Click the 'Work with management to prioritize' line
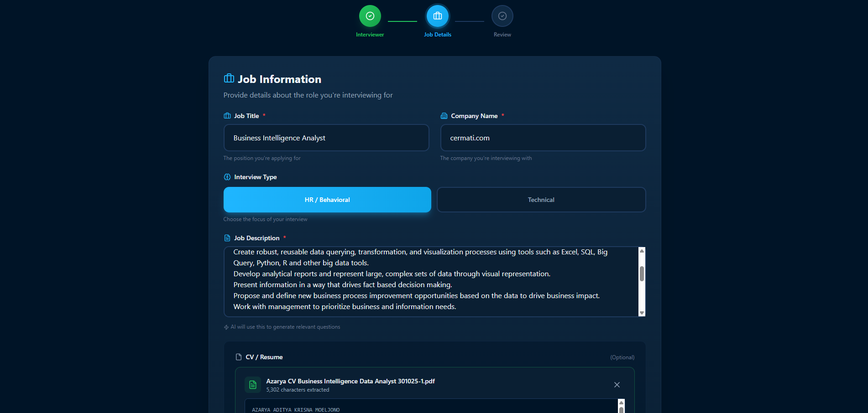 345,306
